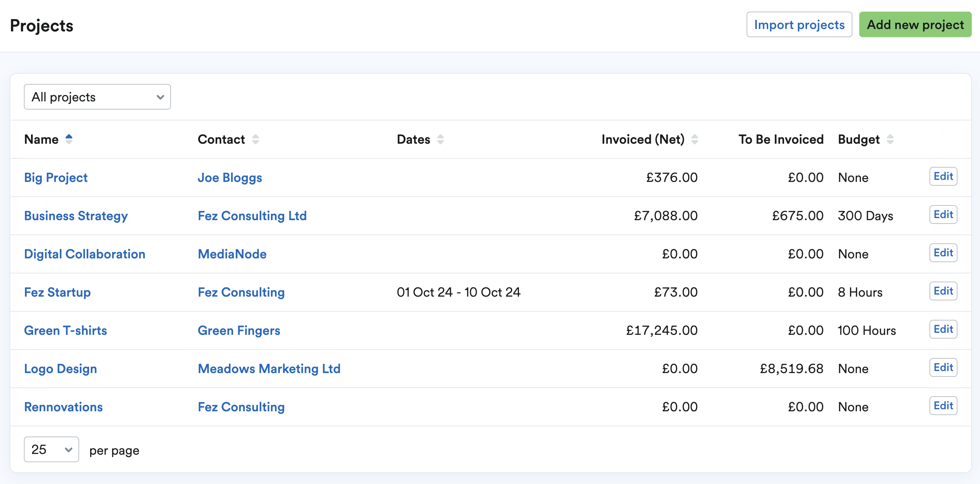Sort by Contact column arrow icon
Viewport: 980px width, 484px height.
[256, 139]
